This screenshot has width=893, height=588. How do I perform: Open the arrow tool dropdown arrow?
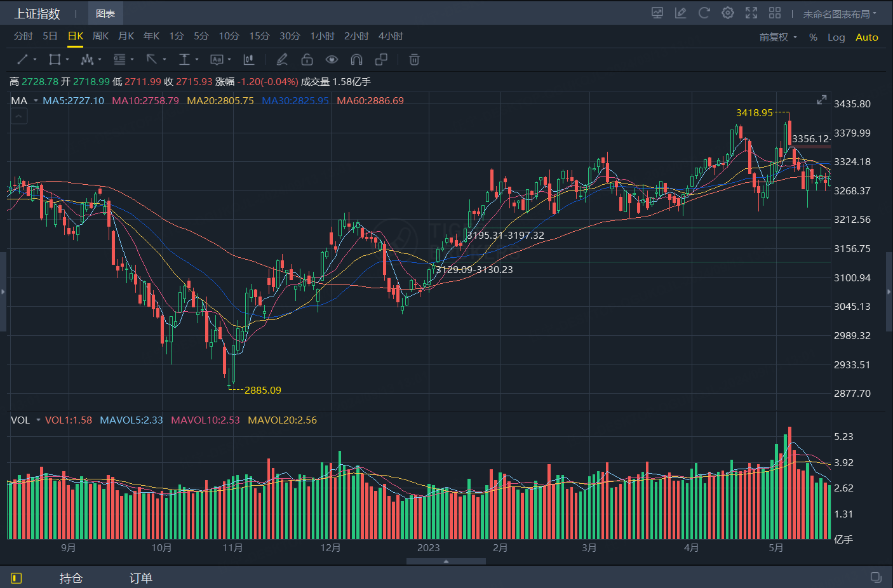click(x=164, y=60)
